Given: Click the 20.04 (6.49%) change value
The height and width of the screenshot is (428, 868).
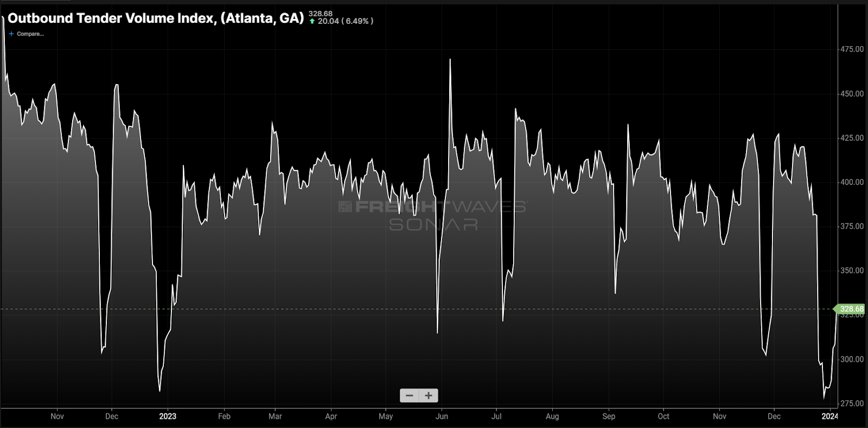Looking at the screenshot, I should (x=346, y=21).
